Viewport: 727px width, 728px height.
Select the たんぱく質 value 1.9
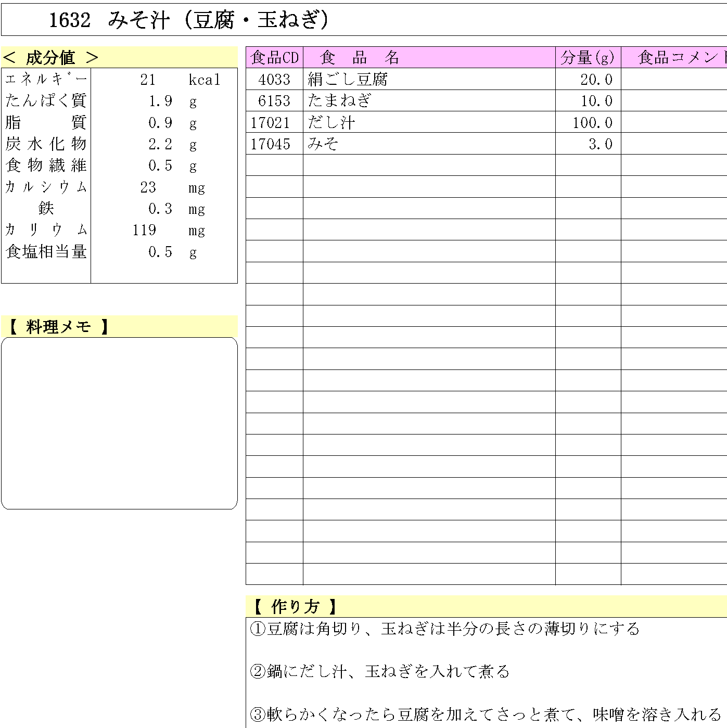(x=160, y=101)
